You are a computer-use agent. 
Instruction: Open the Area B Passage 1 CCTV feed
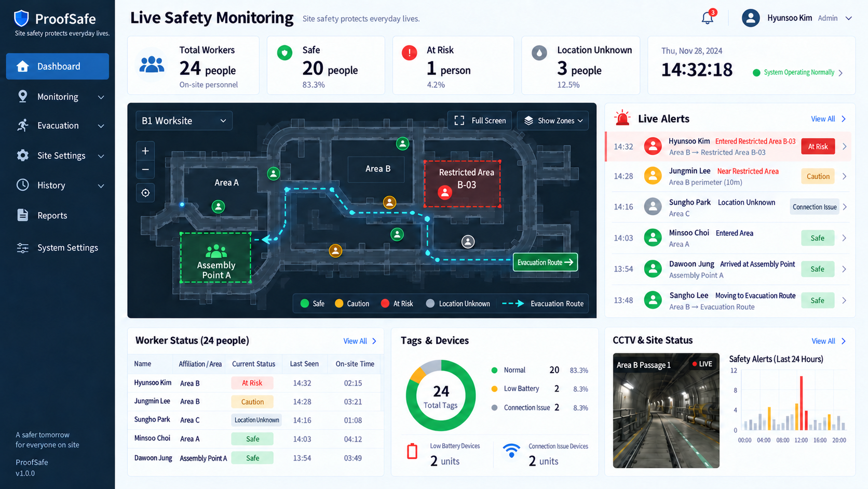[666, 411]
